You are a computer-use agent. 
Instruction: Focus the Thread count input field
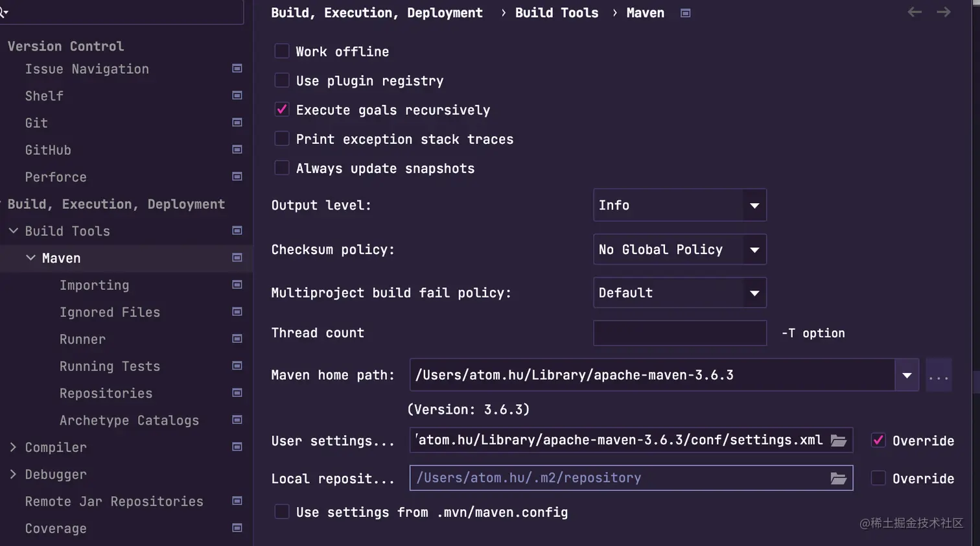680,333
